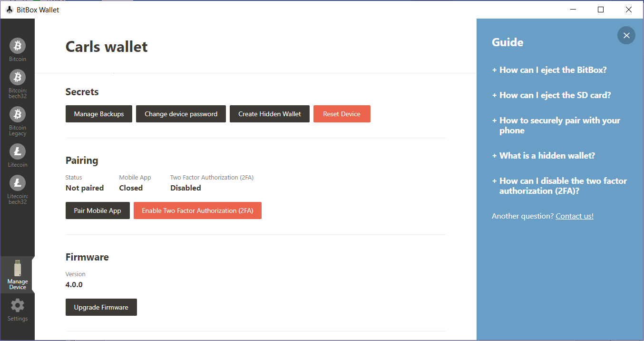Click the 'Carls wallet' heading

[107, 47]
